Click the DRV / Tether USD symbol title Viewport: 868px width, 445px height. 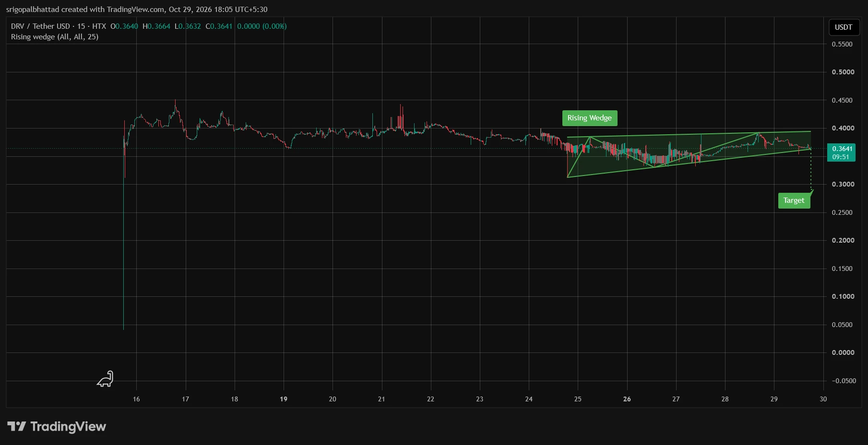click(x=40, y=26)
